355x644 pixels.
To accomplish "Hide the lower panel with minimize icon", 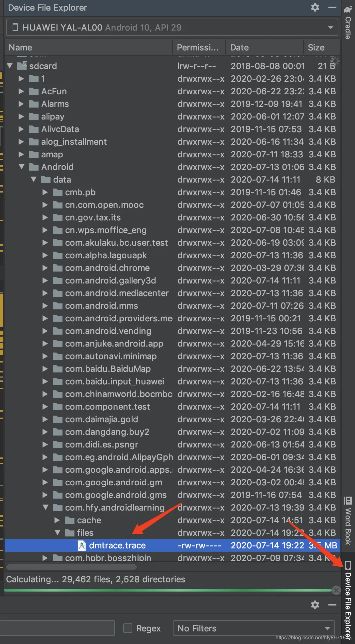I will [332, 605].
